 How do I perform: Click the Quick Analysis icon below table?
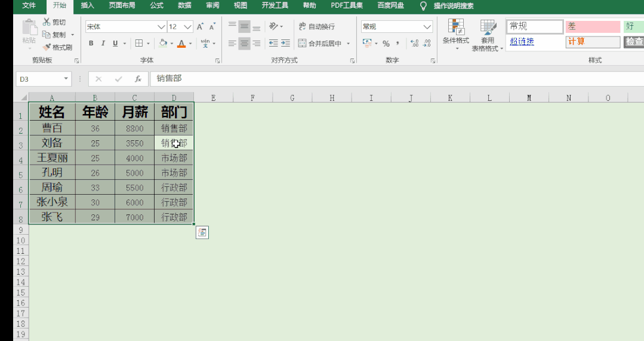[202, 232]
